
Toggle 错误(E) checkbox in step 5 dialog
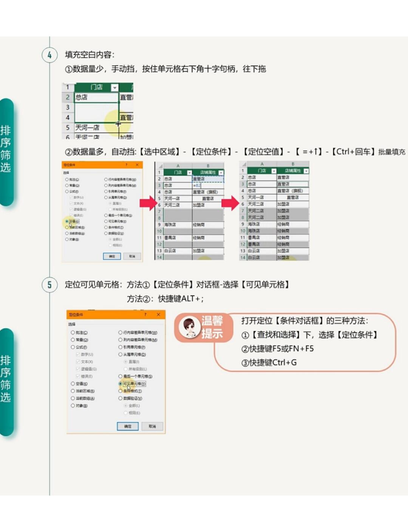pos(78,376)
